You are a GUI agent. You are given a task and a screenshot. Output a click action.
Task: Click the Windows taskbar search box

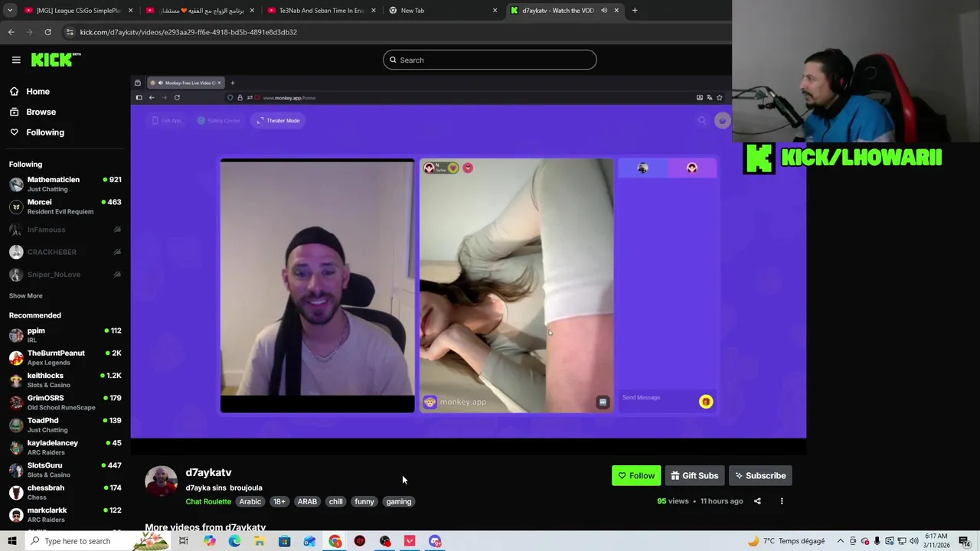point(97,541)
